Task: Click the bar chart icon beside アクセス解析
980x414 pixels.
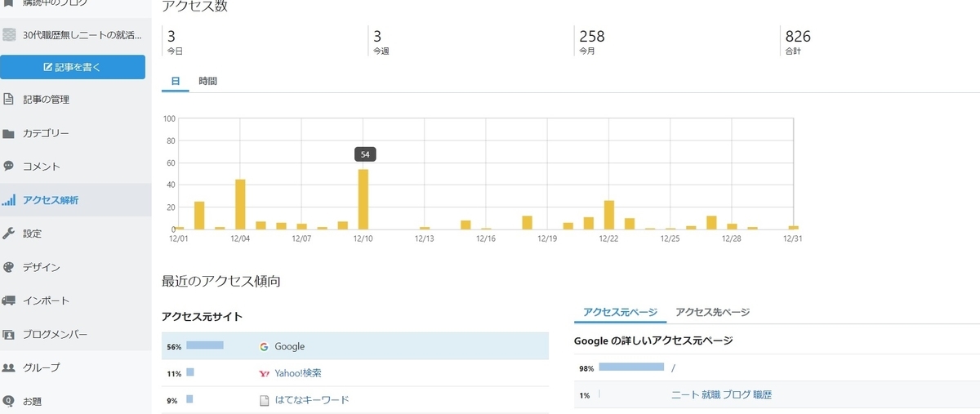Action: click(x=9, y=199)
